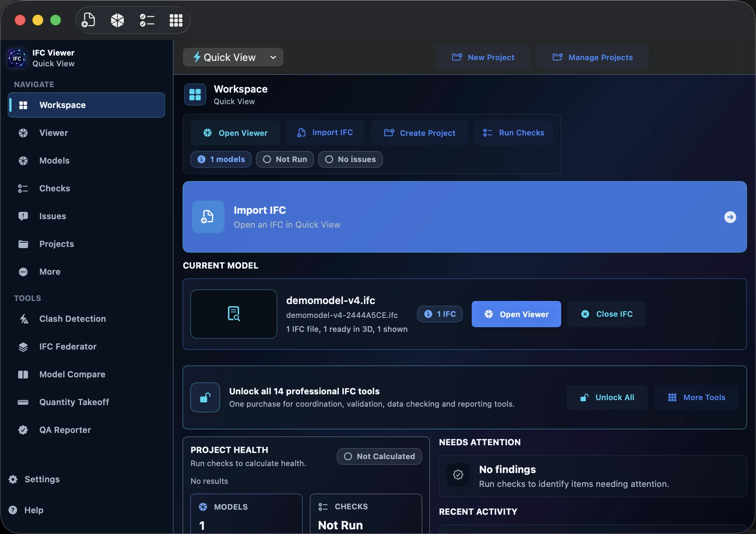This screenshot has width=756, height=534.
Task: Click the 1 IFC badge
Action: click(x=440, y=314)
